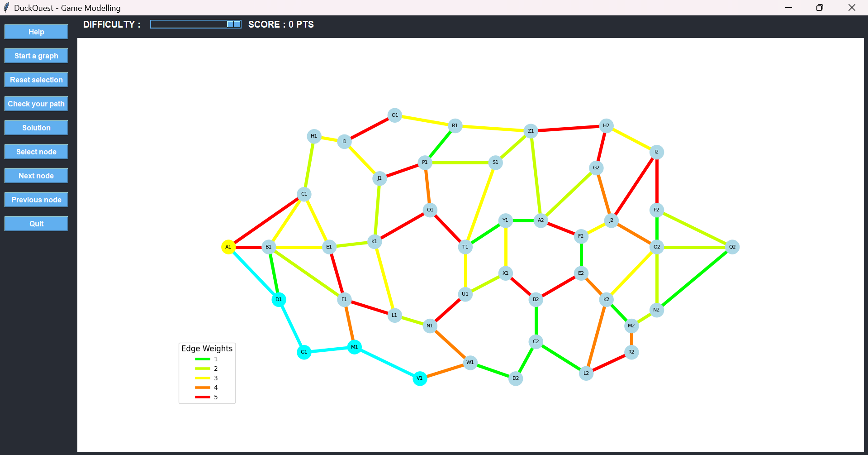Click the Edge Weights legend title

coord(207,349)
